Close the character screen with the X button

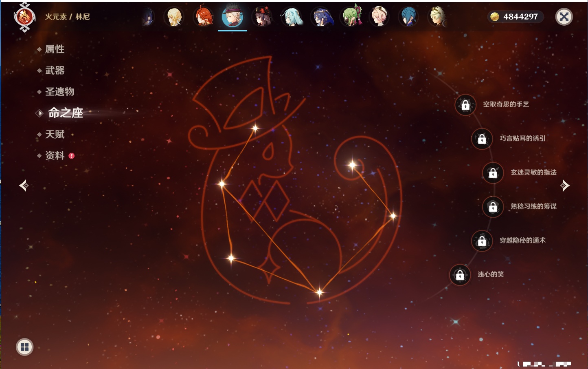pyautogui.click(x=564, y=17)
